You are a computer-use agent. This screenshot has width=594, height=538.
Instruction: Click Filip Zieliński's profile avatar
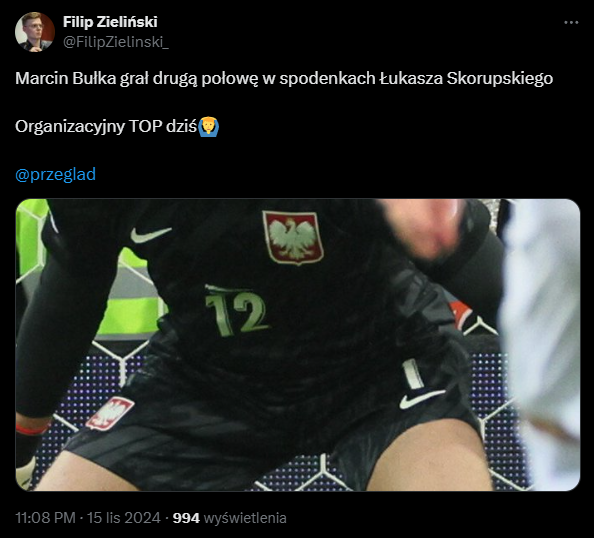click(34, 32)
